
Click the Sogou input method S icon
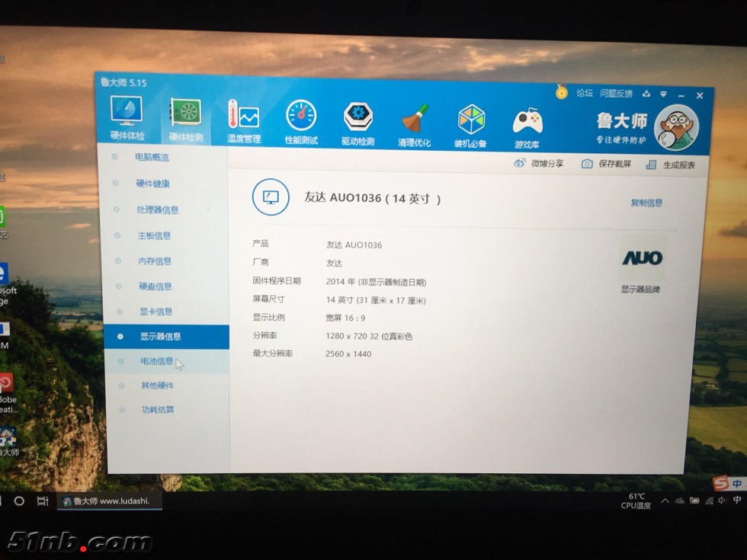pos(721,483)
